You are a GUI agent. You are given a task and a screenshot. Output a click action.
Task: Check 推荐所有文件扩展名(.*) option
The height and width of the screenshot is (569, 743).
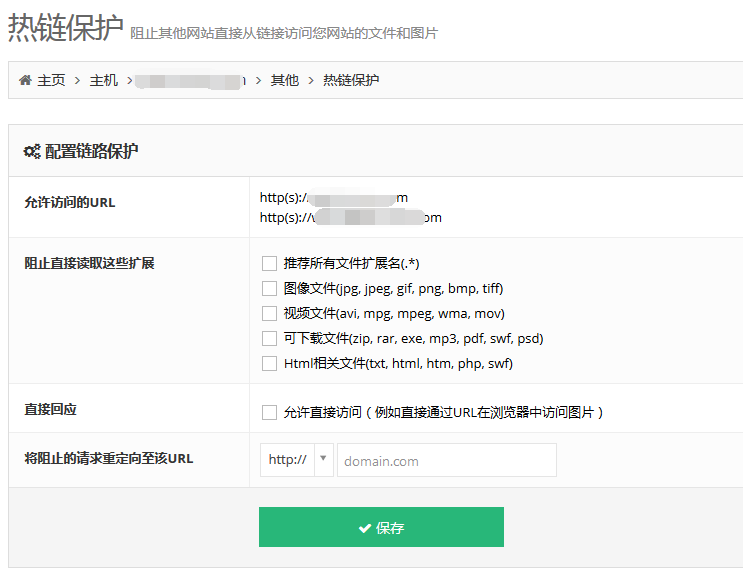(x=269, y=263)
